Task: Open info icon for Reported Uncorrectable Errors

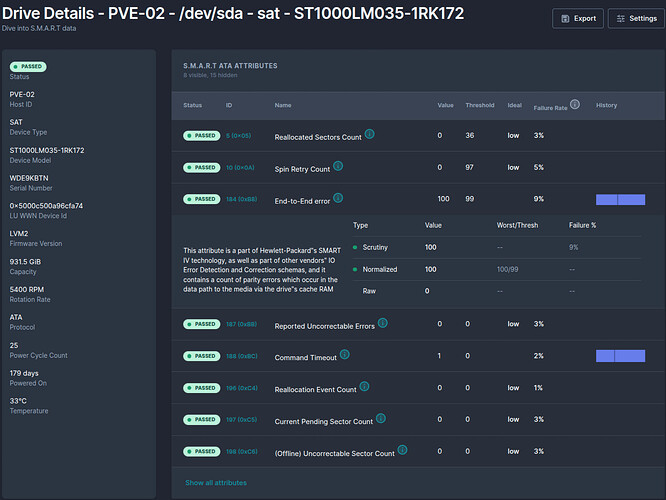Action: [x=384, y=322]
